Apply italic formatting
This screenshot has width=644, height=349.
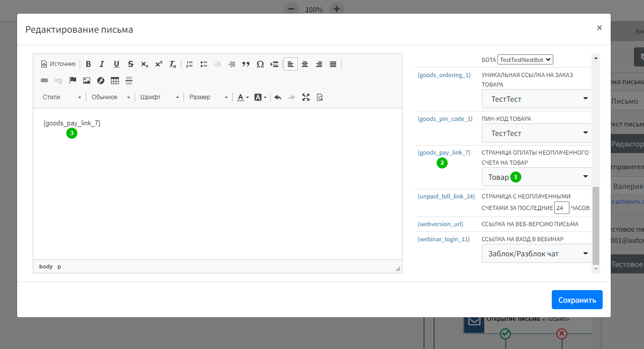(102, 64)
